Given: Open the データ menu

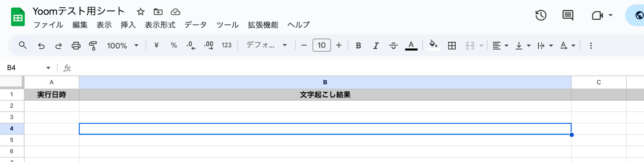Looking at the screenshot, I should pyautogui.click(x=196, y=25).
